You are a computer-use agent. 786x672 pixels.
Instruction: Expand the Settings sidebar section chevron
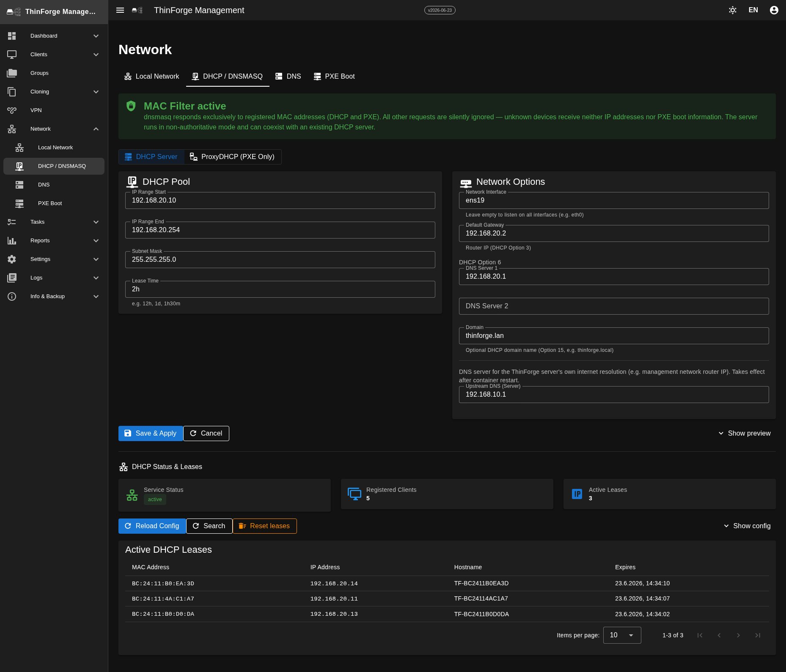[96, 259]
